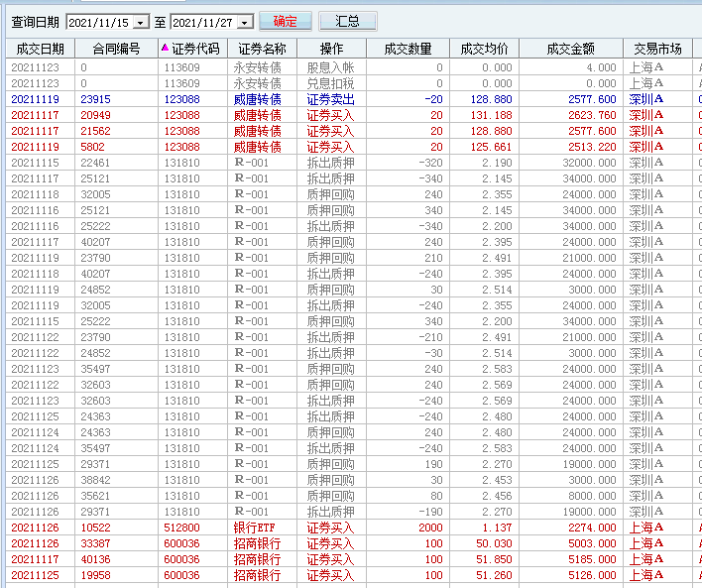The width and height of the screenshot is (702, 588).
Task: Sort by 成交日期 column header
Action: coord(40,49)
